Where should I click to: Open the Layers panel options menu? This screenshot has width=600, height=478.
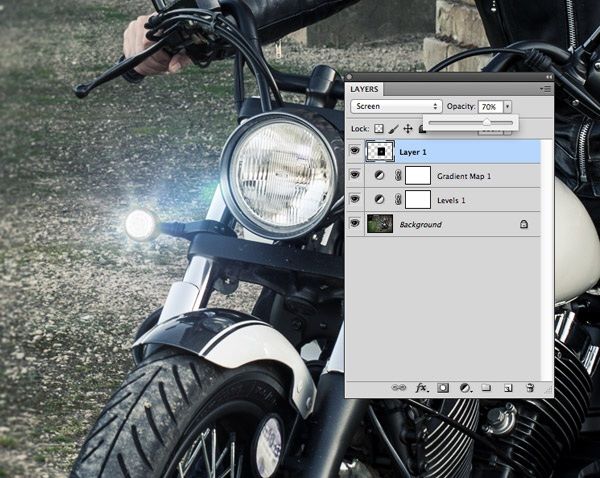pos(545,89)
